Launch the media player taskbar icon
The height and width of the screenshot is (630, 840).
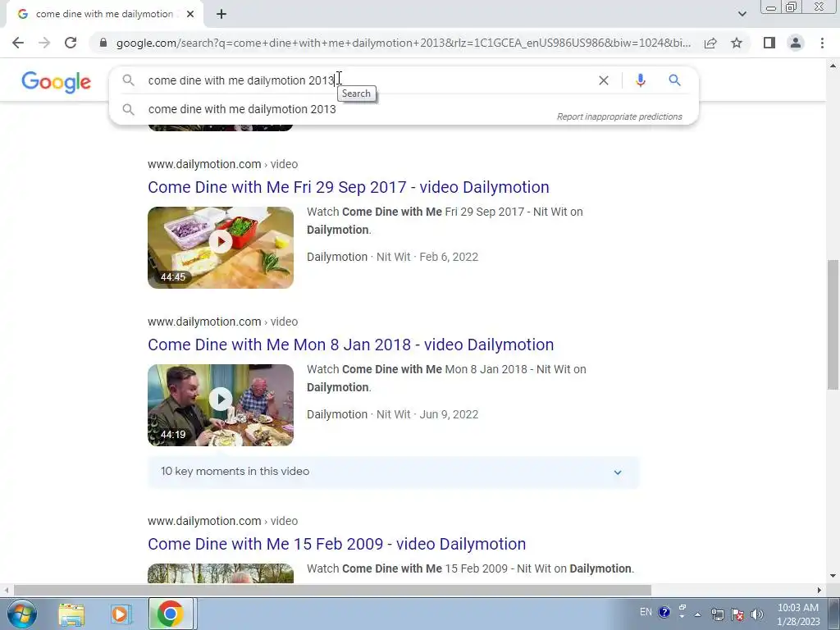pos(121,614)
